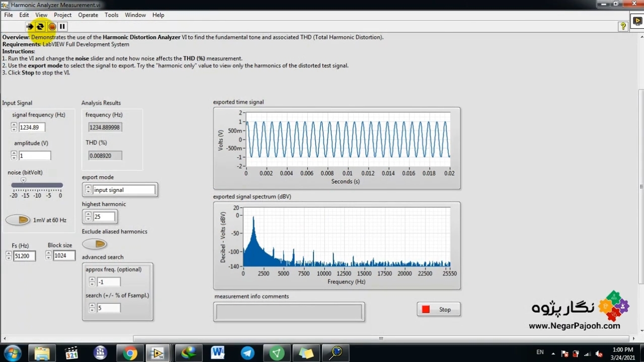This screenshot has height=362, width=644.
Task: Toggle the Exclude aliased harmonics switch
Action: pyautogui.click(x=95, y=244)
